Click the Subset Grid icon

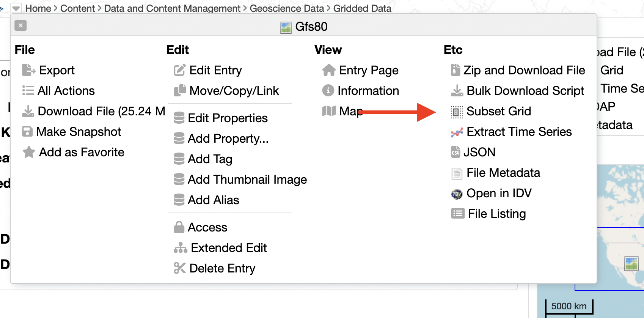[x=457, y=112]
